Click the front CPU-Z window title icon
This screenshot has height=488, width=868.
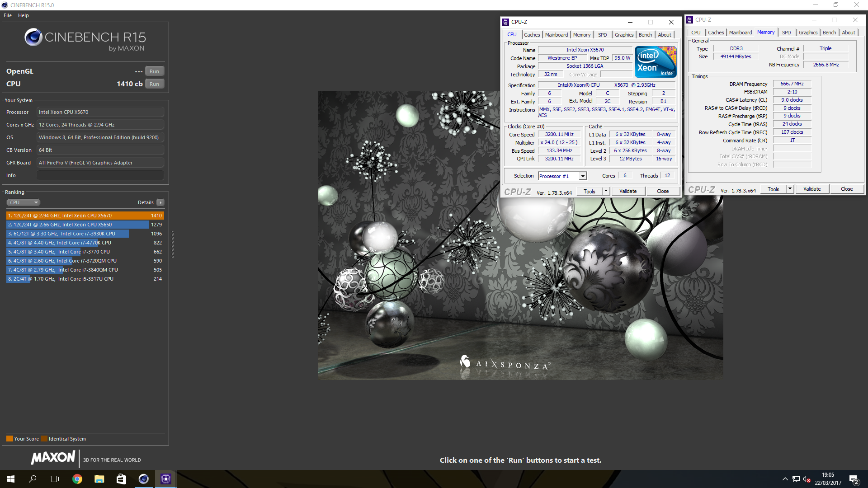point(505,22)
